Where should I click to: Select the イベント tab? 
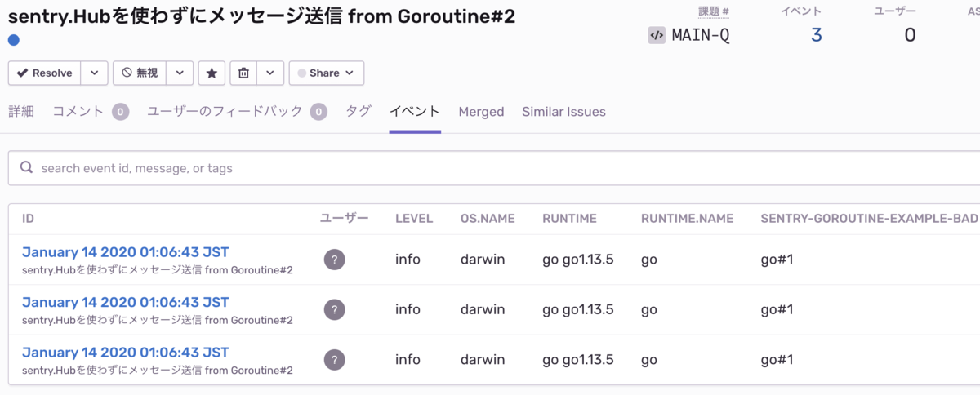tap(415, 112)
